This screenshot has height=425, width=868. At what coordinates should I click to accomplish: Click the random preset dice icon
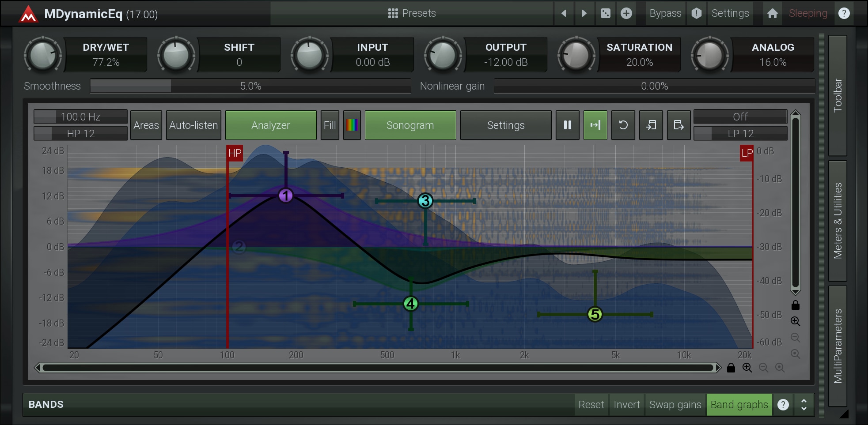(605, 13)
